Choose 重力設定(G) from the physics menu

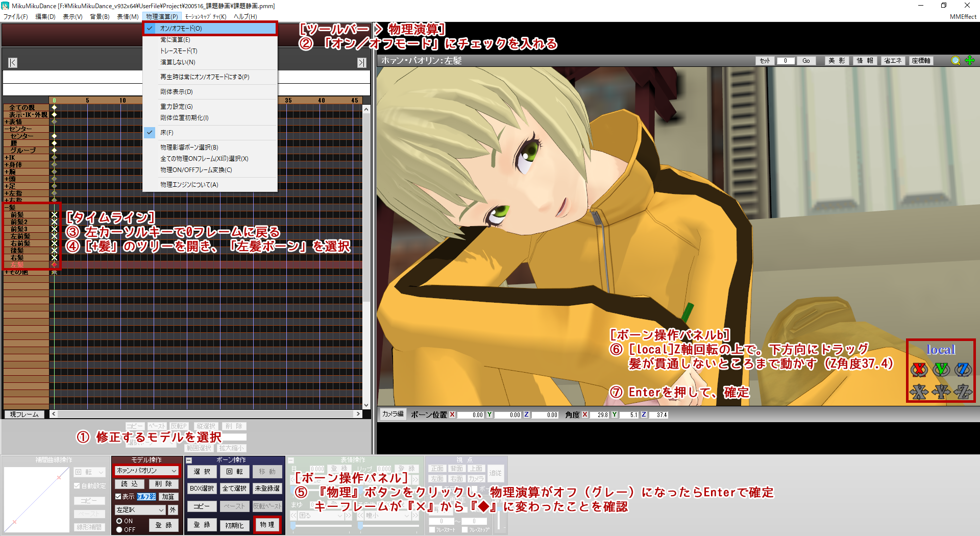tap(177, 107)
